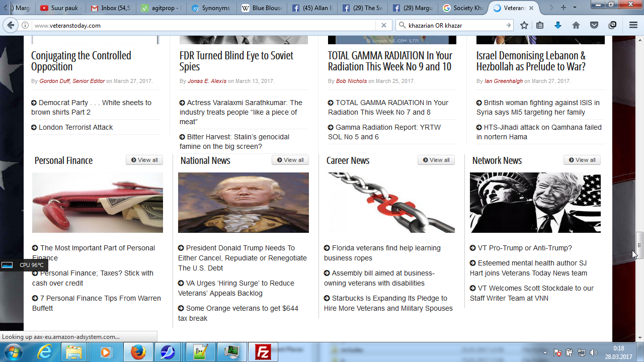Image resolution: width=644 pixels, height=362 pixels.
Task: Open FileZilla from the taskbar
Action: click(263, 352)
